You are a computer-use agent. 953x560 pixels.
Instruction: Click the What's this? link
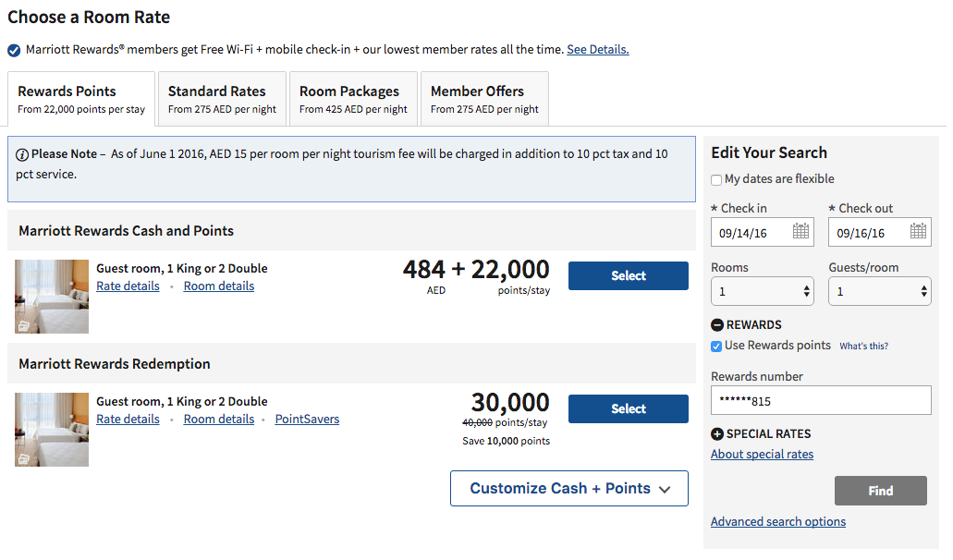pos(863,347)
